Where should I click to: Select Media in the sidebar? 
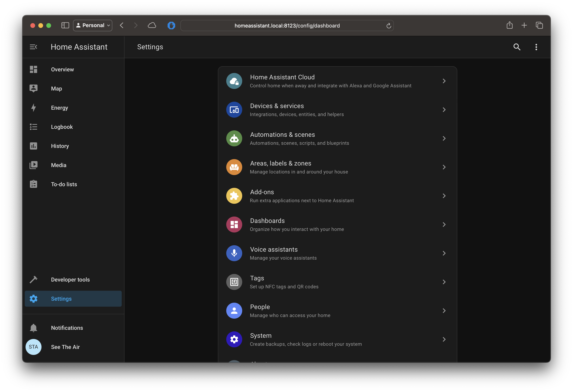coord(59,165)
